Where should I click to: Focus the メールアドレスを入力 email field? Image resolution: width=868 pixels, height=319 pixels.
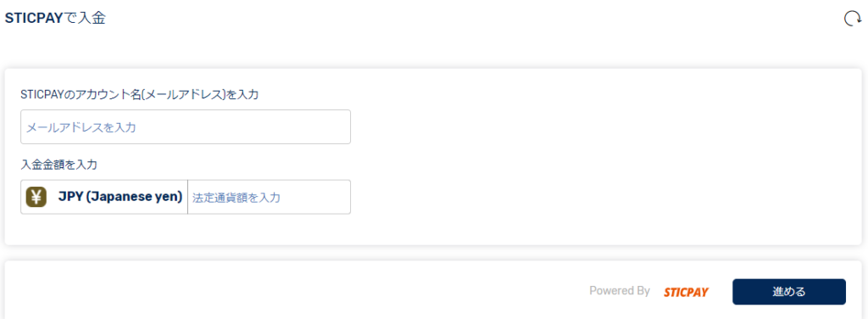186,126
